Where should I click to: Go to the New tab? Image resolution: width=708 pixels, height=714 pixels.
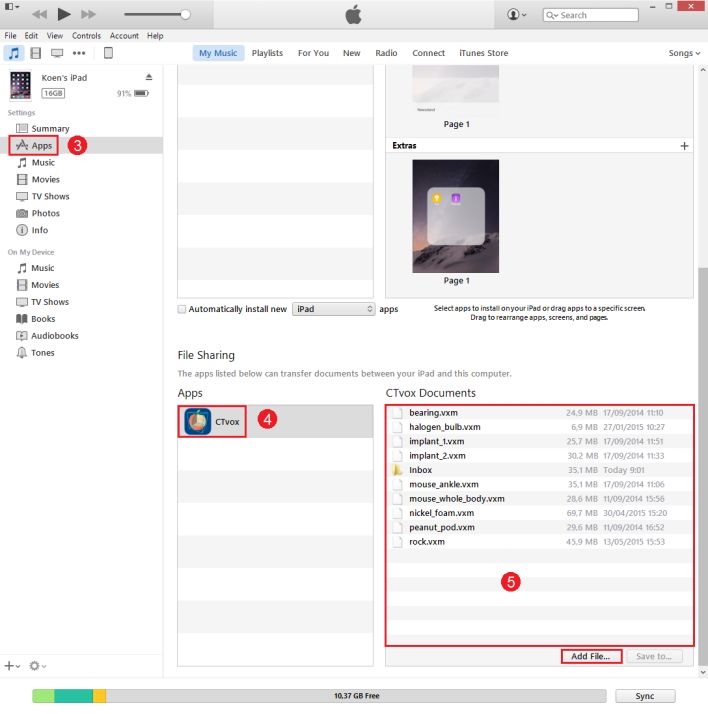tap(351, 53)
